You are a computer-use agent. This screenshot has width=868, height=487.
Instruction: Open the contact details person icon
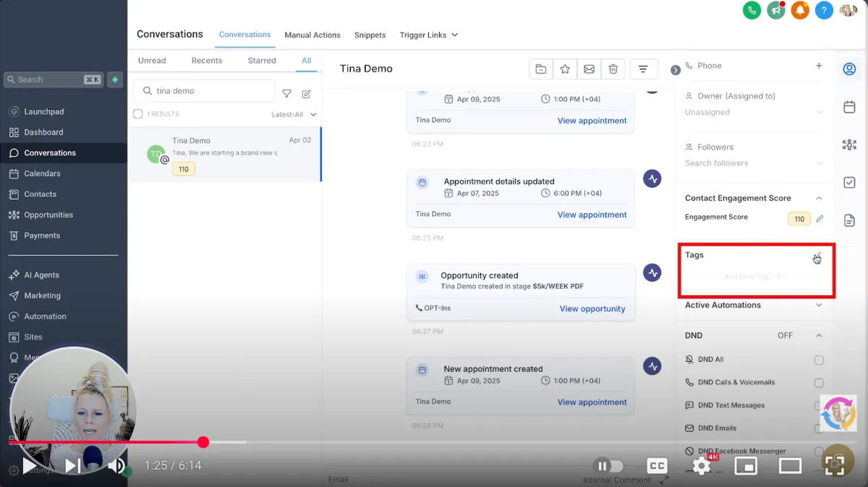[x=850, y=69]
